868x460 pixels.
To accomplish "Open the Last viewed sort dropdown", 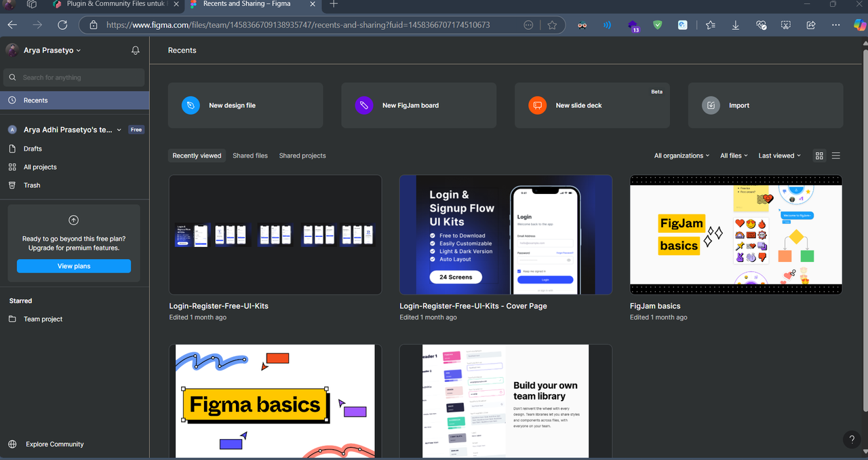I will coord(779,155).
